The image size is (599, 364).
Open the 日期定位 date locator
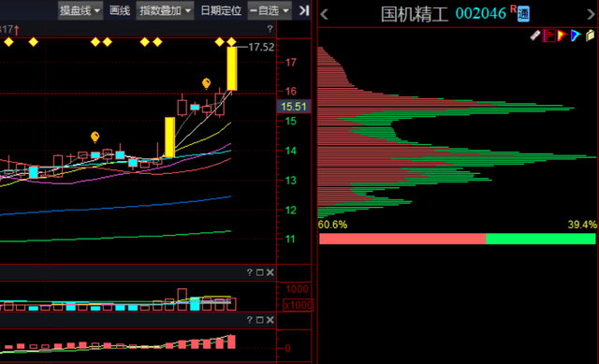click(221, 10)
